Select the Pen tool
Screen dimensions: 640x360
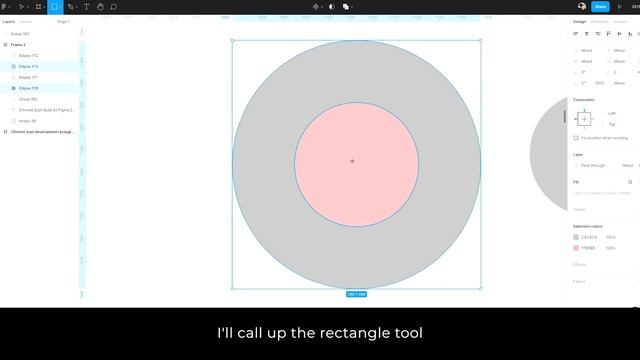71,7
